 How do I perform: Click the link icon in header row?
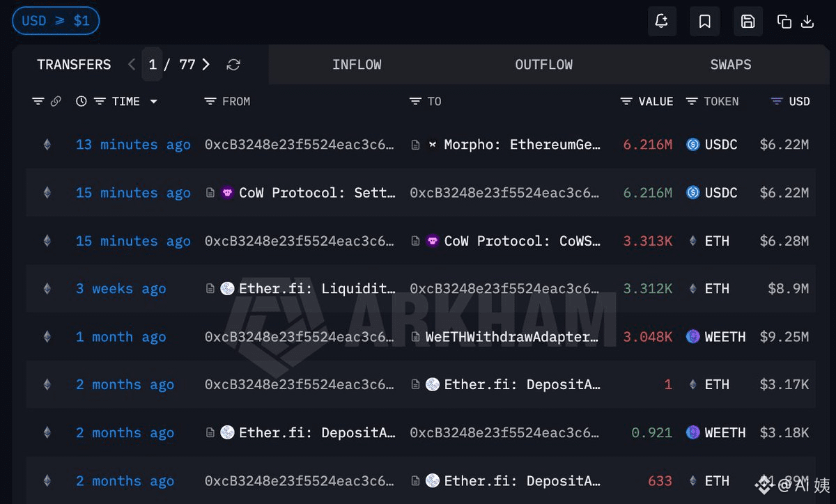(x=56, y=102)
